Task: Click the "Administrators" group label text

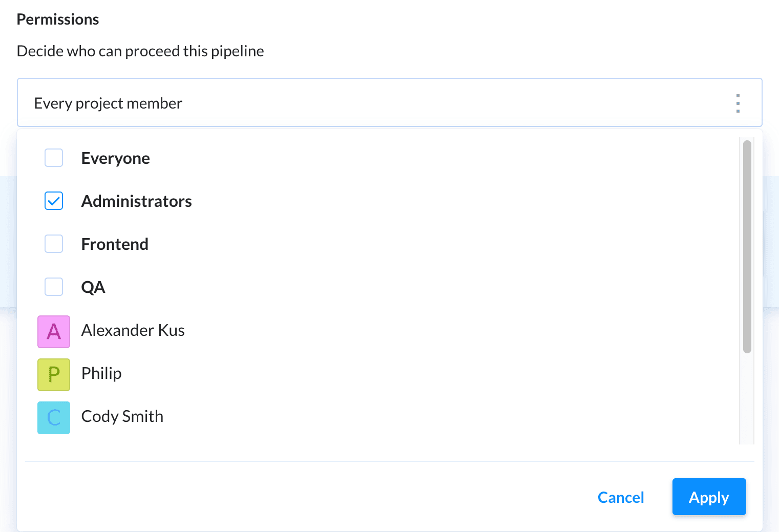Action: click(x=137, y=201)
